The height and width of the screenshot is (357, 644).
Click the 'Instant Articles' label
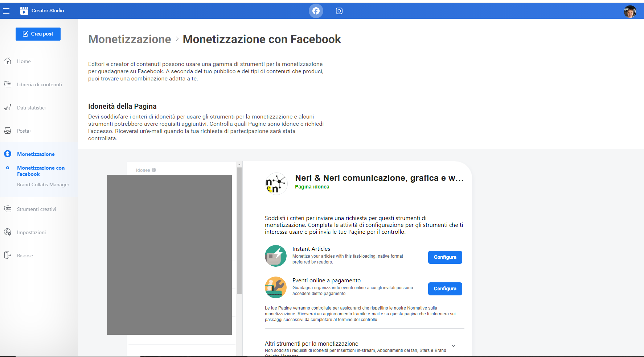click(311, 249)
